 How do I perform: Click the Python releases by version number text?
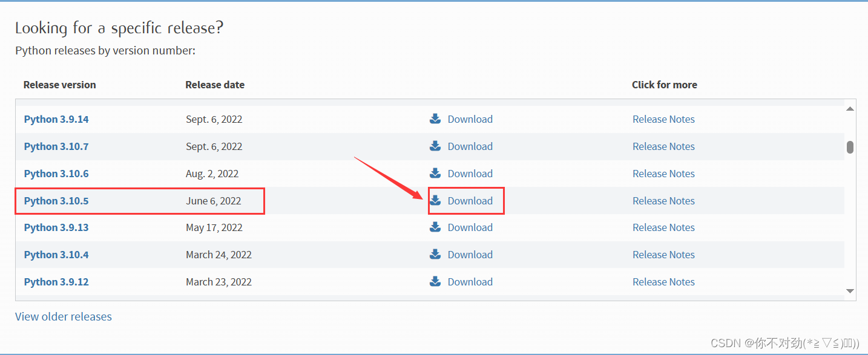[105, 51]
